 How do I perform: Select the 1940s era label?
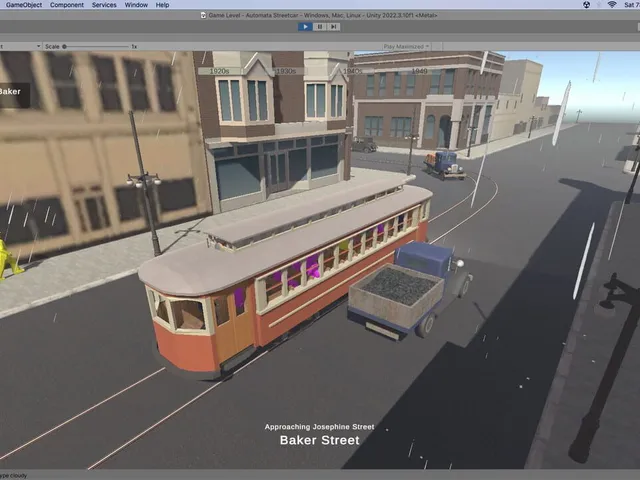(x=352, y=71)
